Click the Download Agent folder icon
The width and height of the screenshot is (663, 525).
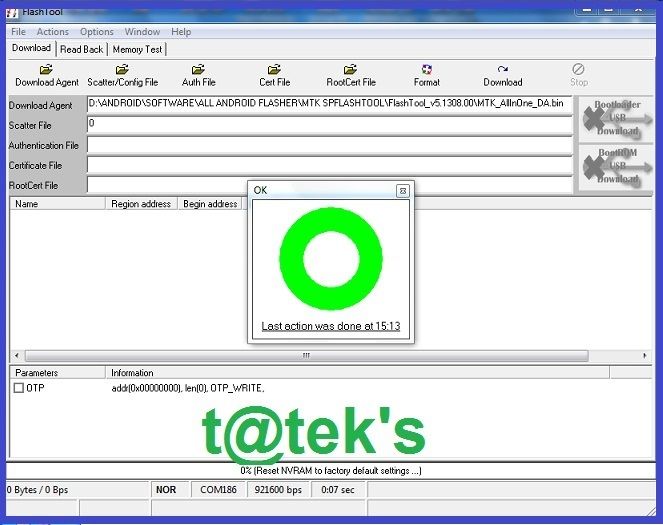coord(46,69)
